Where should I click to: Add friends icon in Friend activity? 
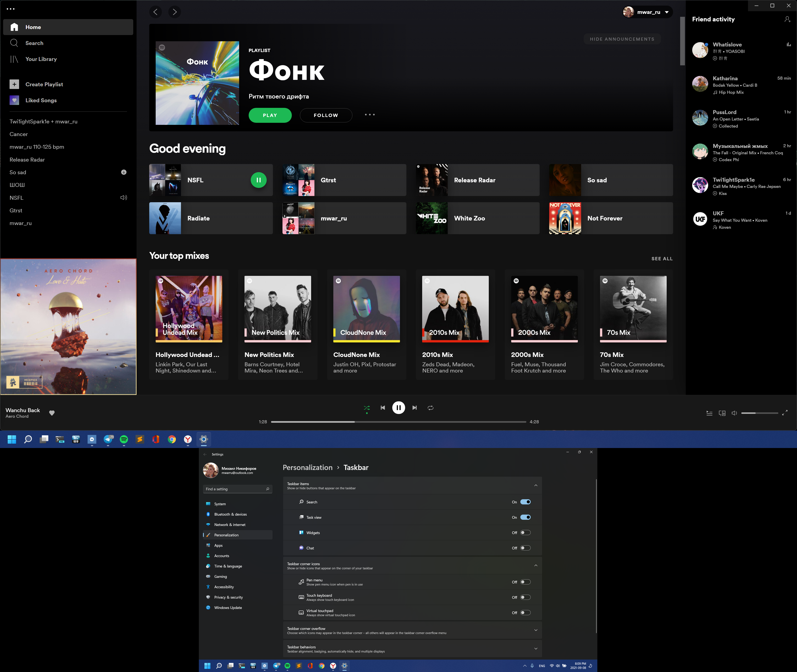[787, 19]
